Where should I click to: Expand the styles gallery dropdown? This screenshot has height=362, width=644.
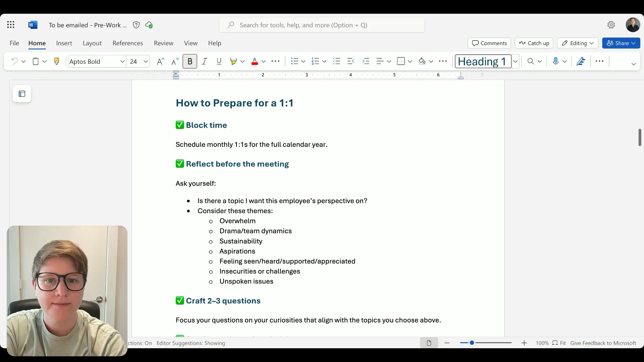[516, 61]
